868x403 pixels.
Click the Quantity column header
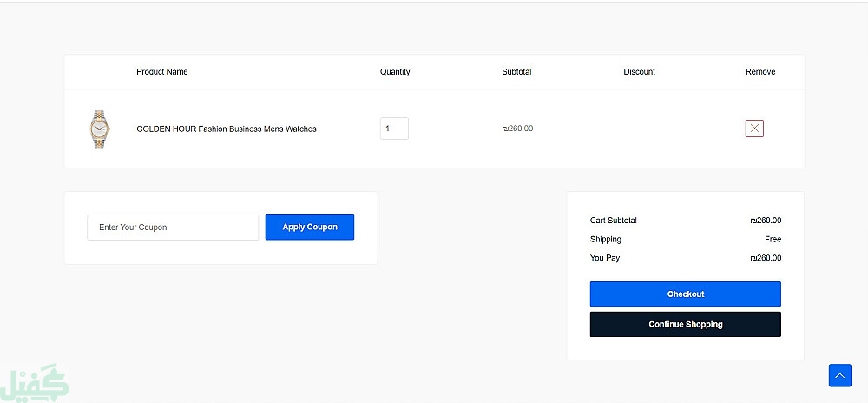(x=395, y=72)
